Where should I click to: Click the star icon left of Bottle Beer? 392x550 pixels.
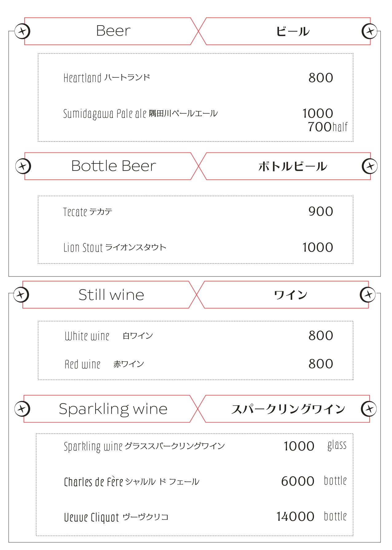(23, 166)
